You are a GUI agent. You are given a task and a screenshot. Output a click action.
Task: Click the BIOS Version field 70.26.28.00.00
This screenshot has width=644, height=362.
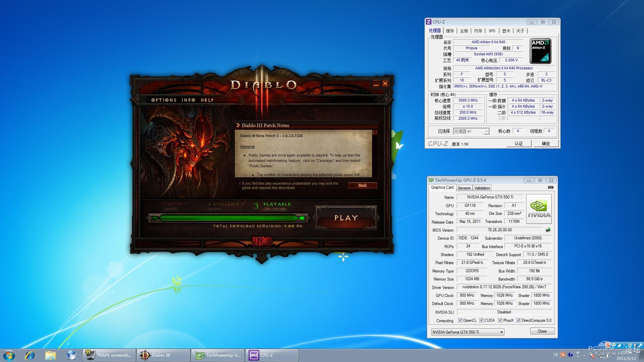[499, 230]
